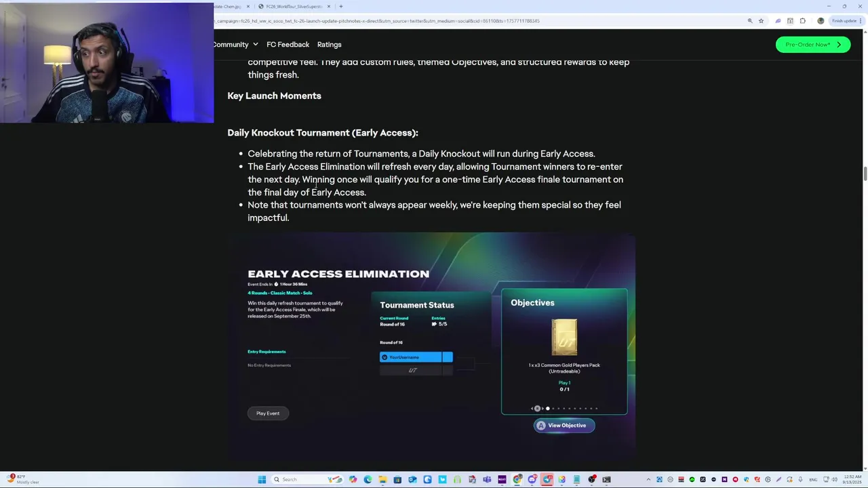Open Telegram from the taskbar
Image resolution: width=868 pixels, height=488 pixels.
547,479
